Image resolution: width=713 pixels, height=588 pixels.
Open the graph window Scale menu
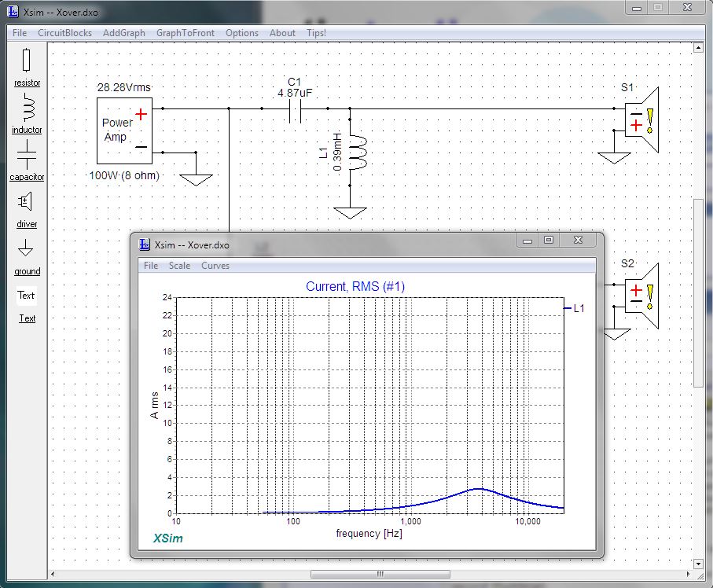pyautogui.click(x=179, y=266)
